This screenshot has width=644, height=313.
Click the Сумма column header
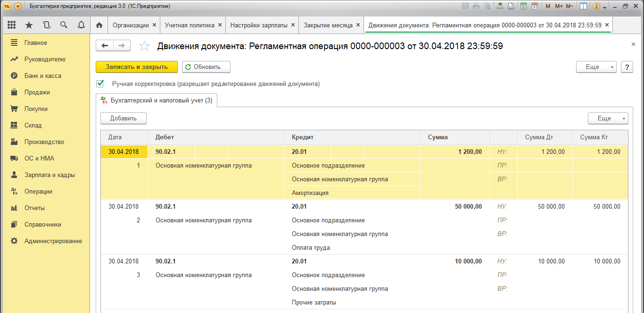pos(455,137)
